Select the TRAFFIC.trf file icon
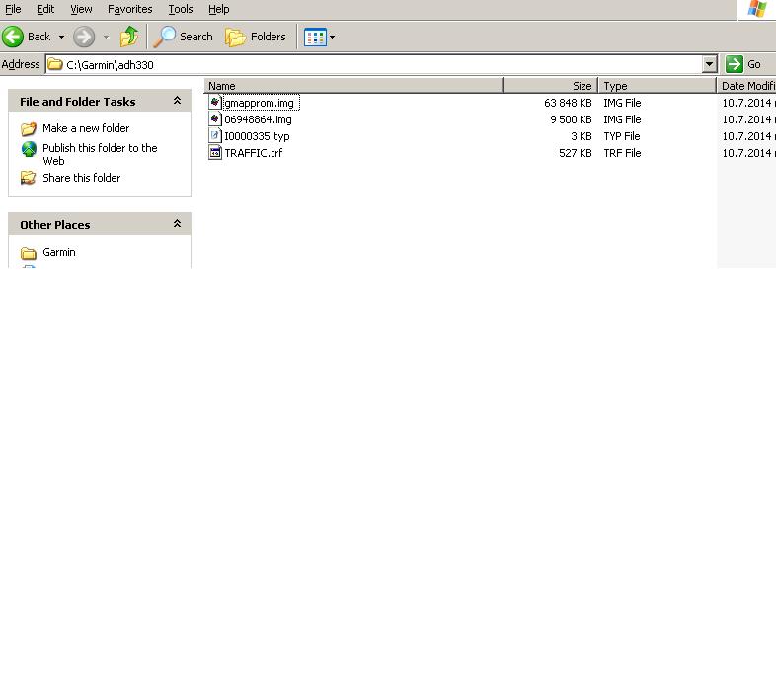The width and height of the screenshot is (776, 700). point(215,153)
